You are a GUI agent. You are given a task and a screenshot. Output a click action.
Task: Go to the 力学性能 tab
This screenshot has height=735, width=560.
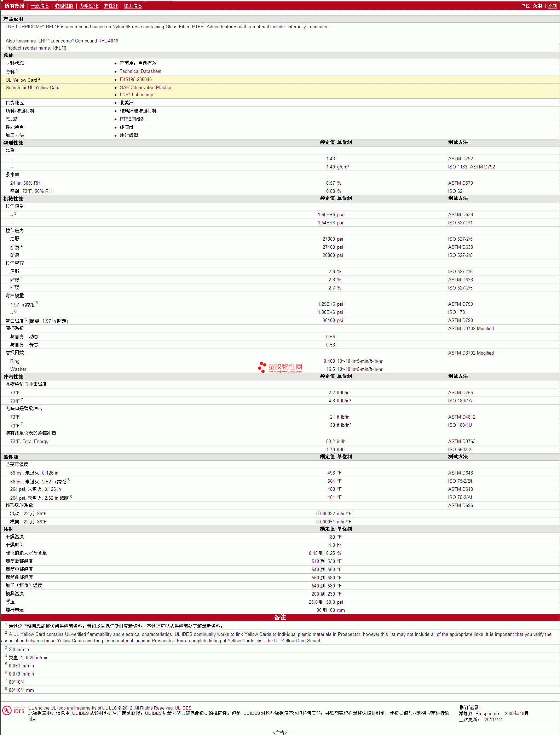point(88,6)
